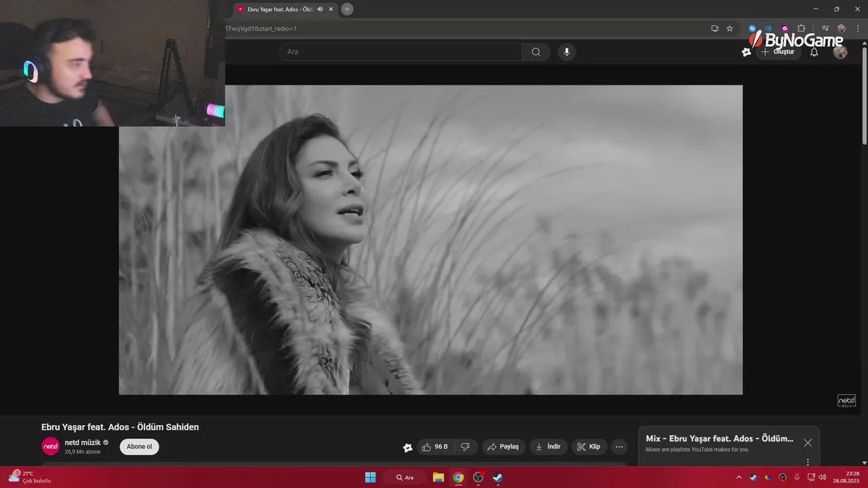Click the colorful tray icon beside Steam
The image size is (868, 488).
point(768,477)
